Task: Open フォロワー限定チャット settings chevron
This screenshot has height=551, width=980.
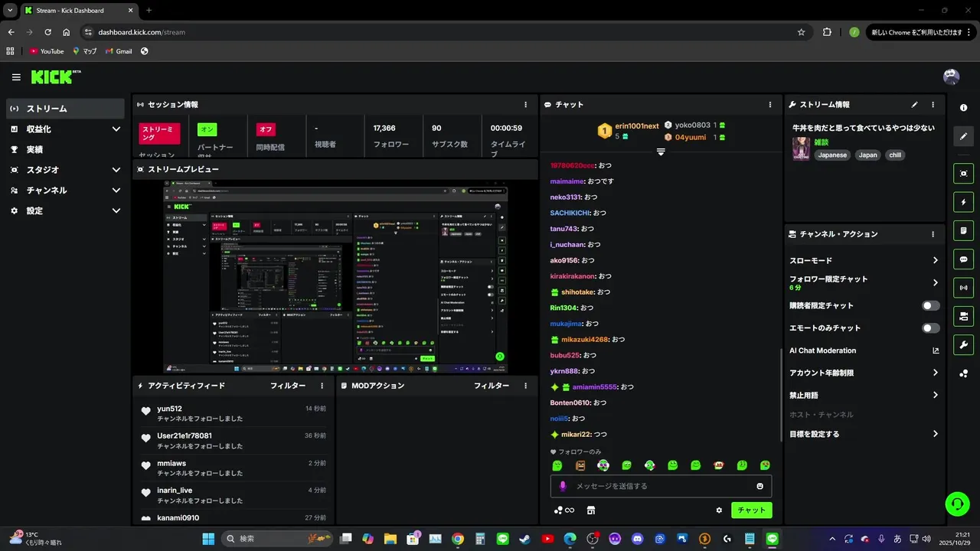Action: pyautogui.click(x=935, y=282)
